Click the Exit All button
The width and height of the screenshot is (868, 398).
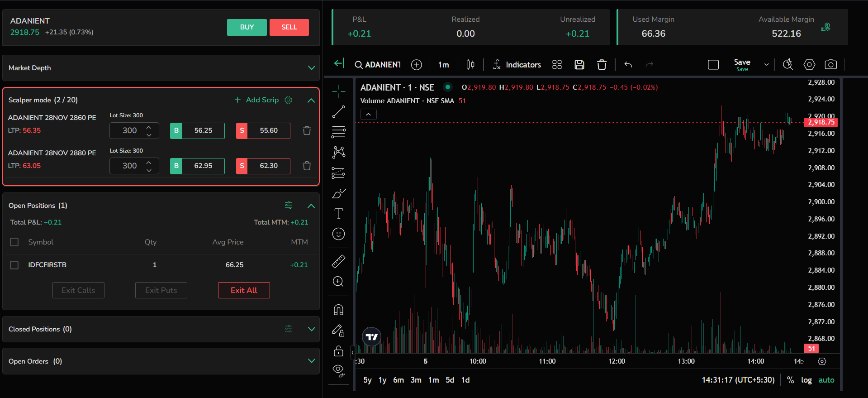pos(244,290)
